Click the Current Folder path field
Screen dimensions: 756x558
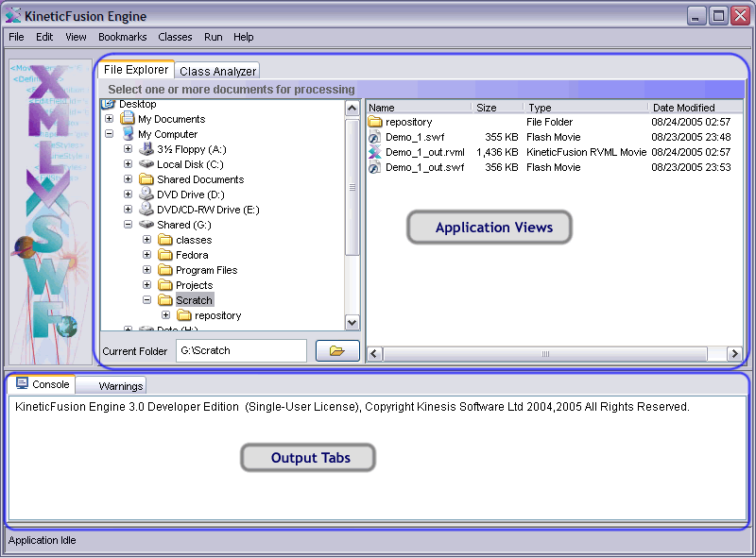[242, 350]
